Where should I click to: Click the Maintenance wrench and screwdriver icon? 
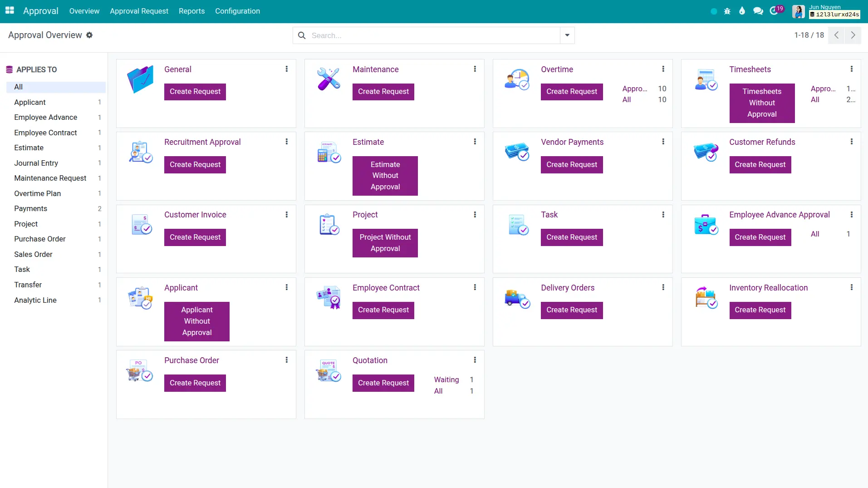click(329, 79)
